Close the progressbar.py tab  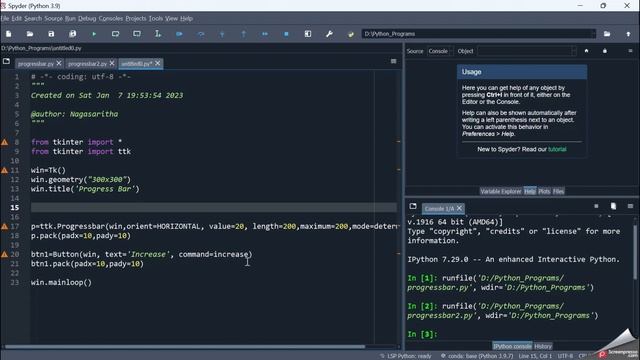pyautogui.click(x=59, y=63)
